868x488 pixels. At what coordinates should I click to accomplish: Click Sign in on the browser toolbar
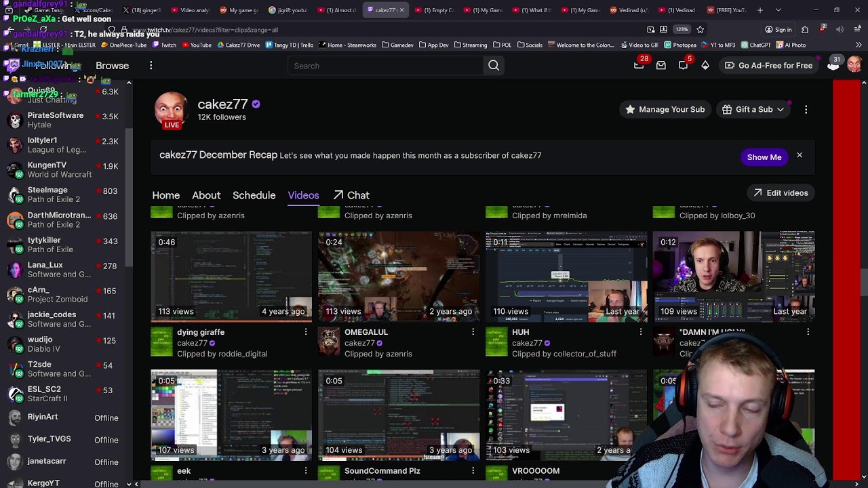coord(778,30)
